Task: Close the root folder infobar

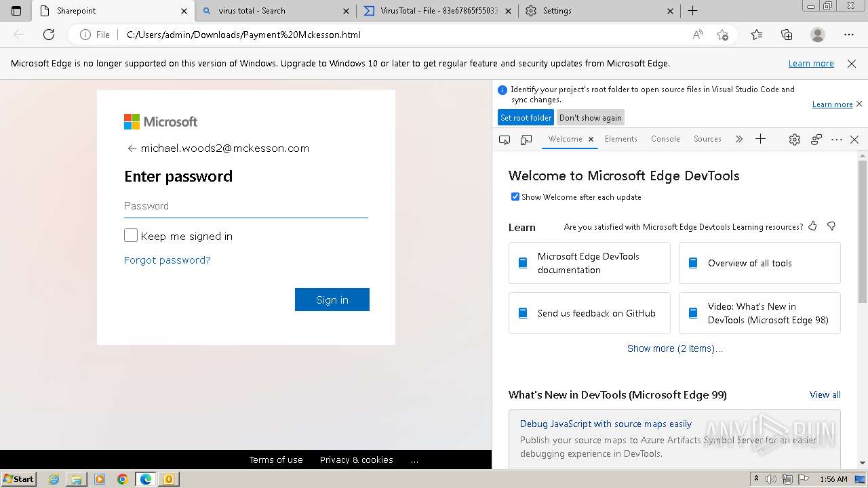Action: tap(859, 104)
